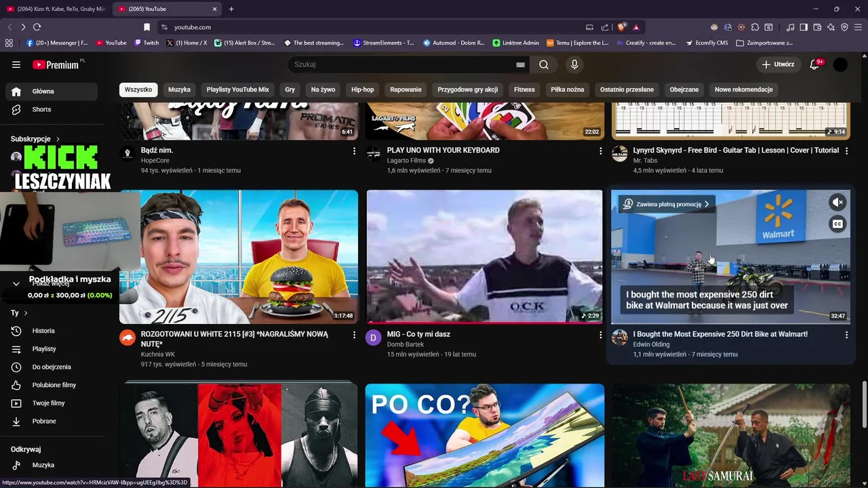This screenshot has width=868, height=488.
Task: Open the Domb Bartek channel link
Action: (405, 344)
